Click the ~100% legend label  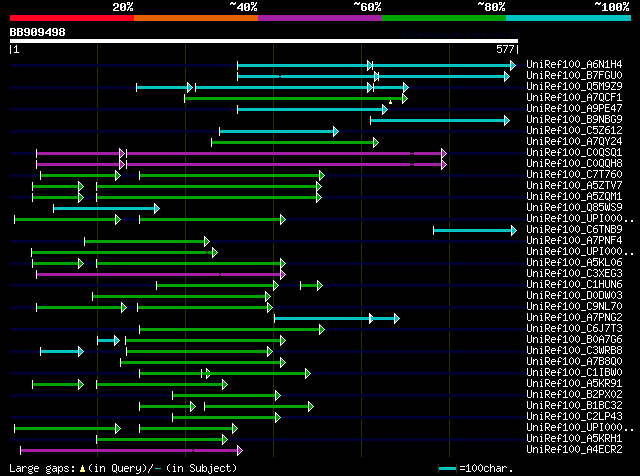coord(612,7)
